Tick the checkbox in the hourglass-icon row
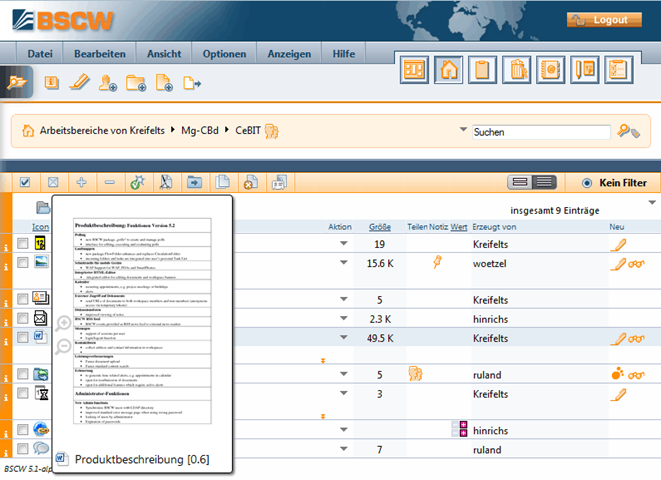This screenshot has height=480, width=661. pyautogui.click(x=22, y=393)
